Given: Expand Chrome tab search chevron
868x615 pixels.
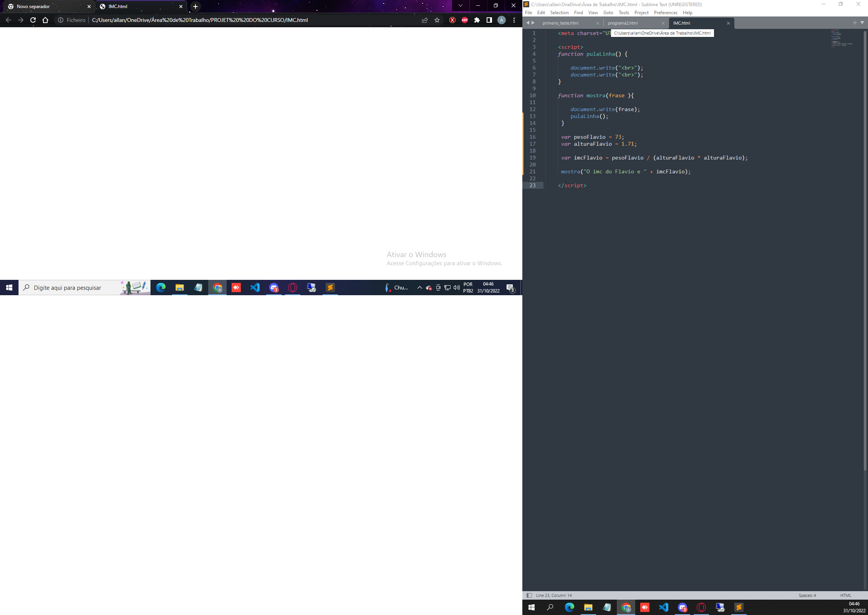Looking at the screenshot, I should coord(460,6).
